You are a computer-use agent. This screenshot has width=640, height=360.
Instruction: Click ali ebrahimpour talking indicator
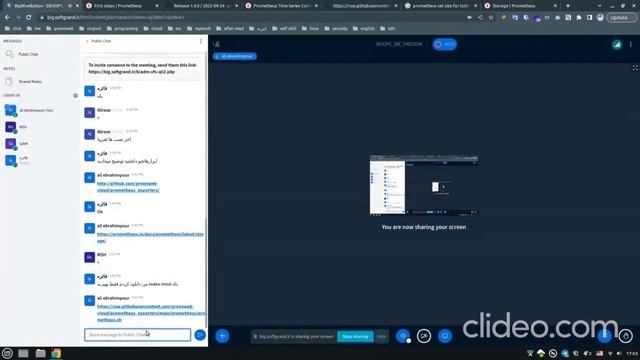point(235,56)
